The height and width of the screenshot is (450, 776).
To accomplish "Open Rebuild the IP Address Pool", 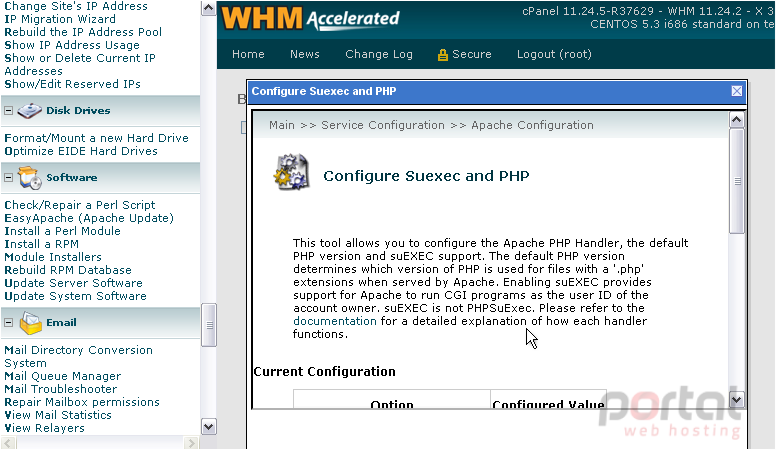I will point(83,32).
